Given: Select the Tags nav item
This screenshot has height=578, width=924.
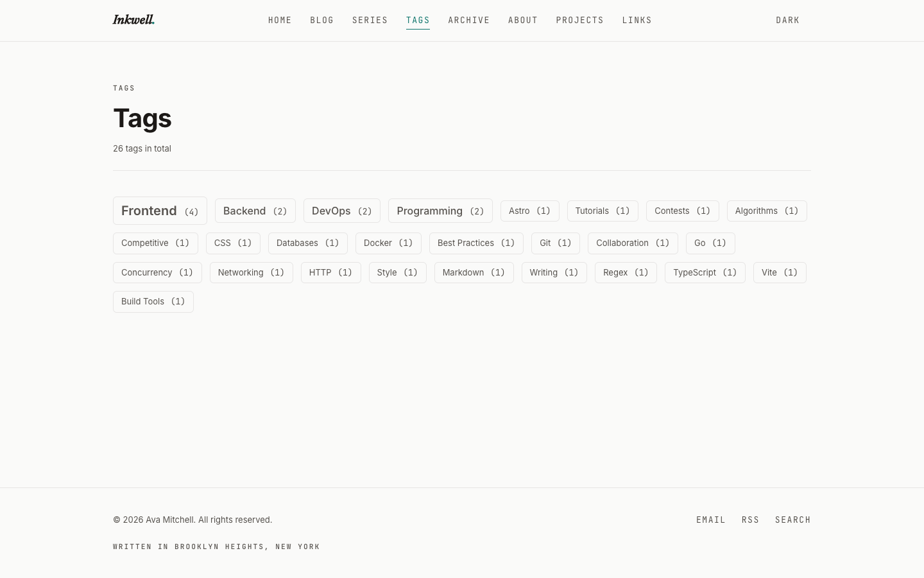Looking at the screenshot, I should point(418,21).
